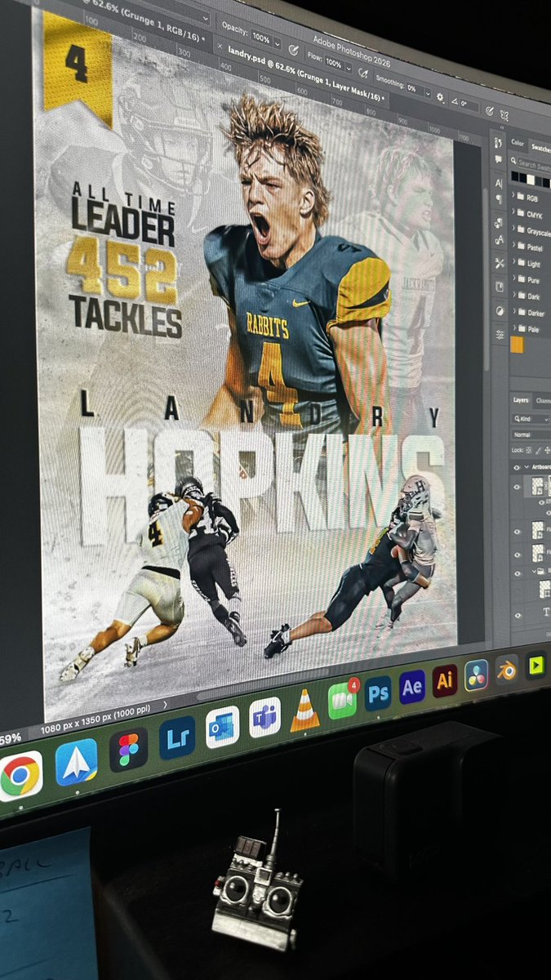This screenshot has width=551, height=980.
Task: Switch to the Channels panel tab
Action: tap(544, 401)
